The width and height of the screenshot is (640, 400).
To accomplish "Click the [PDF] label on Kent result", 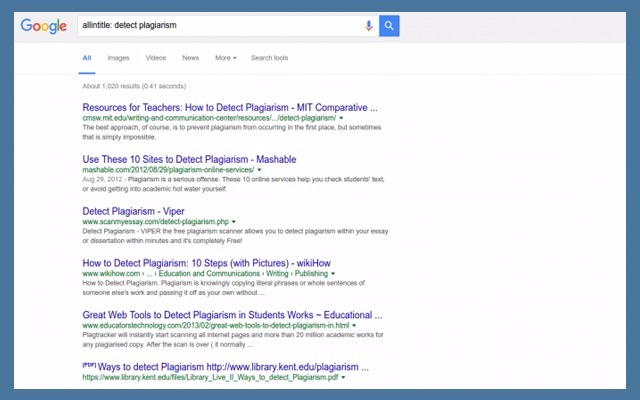I will (x=89, y=364).
